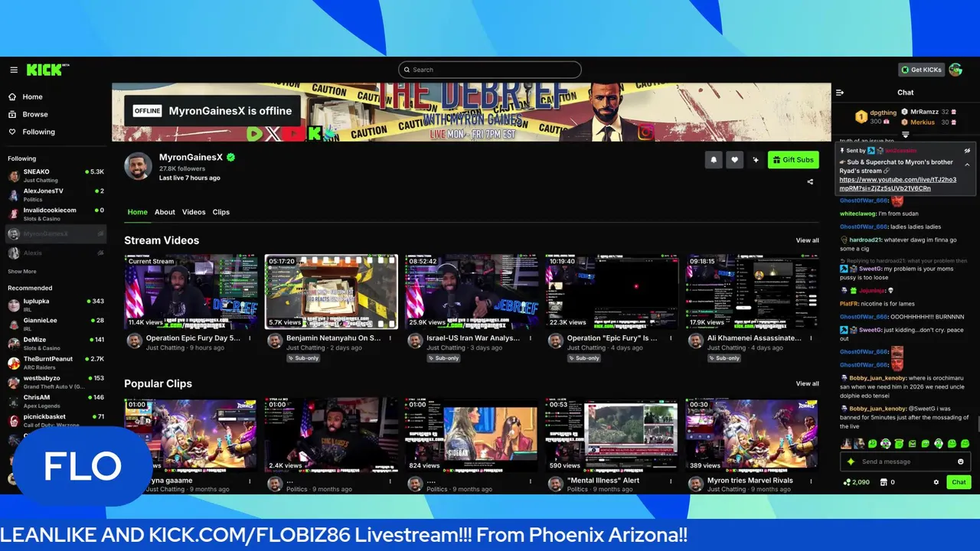This screenshot has height=551, width=980.
Task: Expand Show More in Following list
Action: point(22,272)
